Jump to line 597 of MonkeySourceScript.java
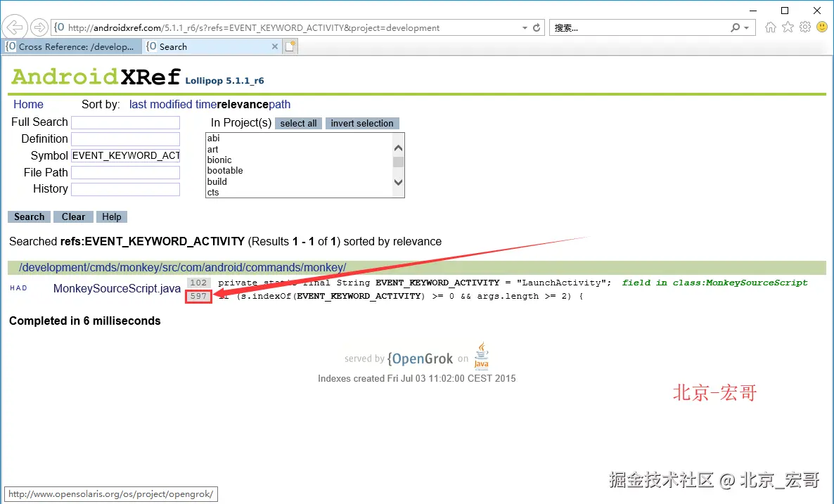This screenshot has width=834, height=504. pyautogui.click(x=198, y=296)
